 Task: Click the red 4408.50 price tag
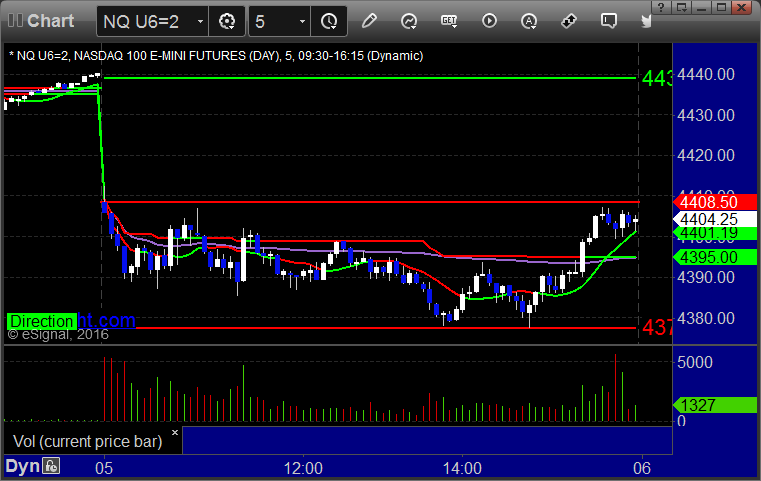714,202
